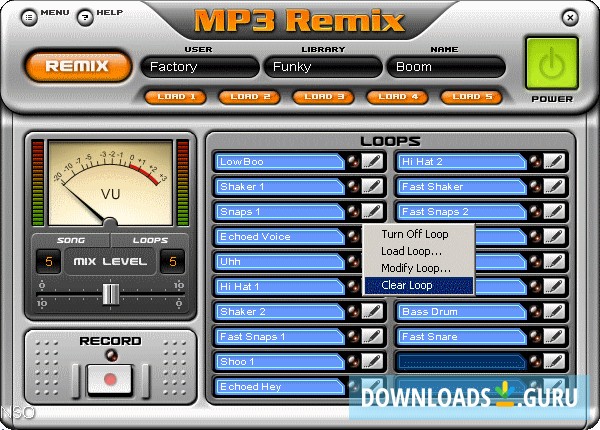Toggle the Fast Snare loop LED

click(535, 337)
